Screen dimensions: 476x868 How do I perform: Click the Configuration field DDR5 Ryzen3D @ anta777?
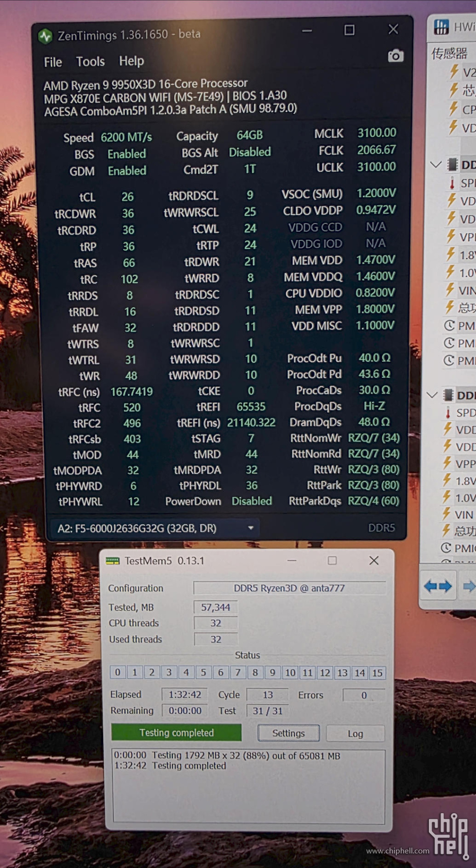(289, 588)
